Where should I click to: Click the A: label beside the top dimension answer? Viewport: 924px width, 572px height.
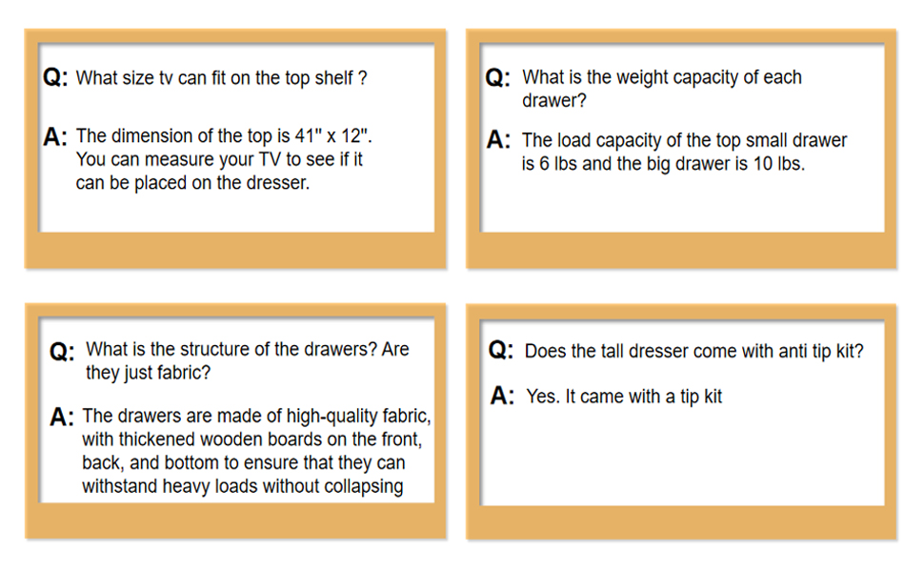[x=55, y=137]
